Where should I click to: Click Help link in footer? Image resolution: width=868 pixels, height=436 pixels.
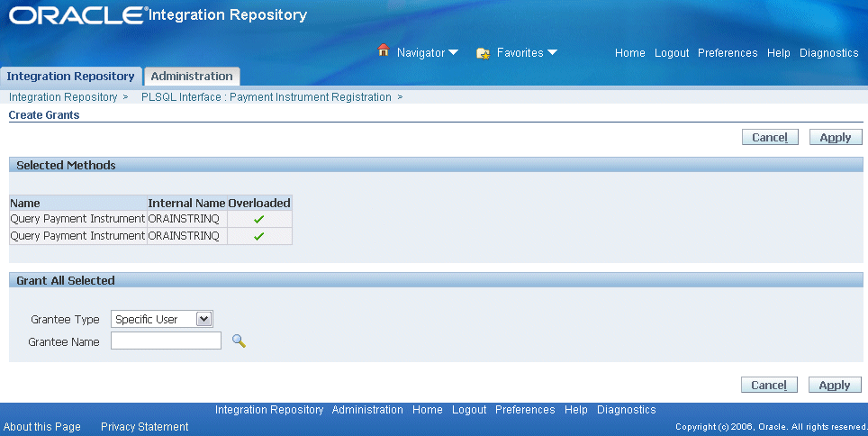575,410
